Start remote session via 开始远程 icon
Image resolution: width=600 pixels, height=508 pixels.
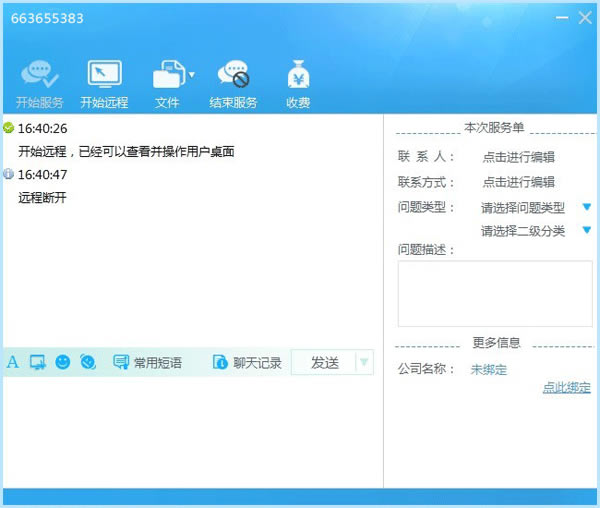coord(104,75)
